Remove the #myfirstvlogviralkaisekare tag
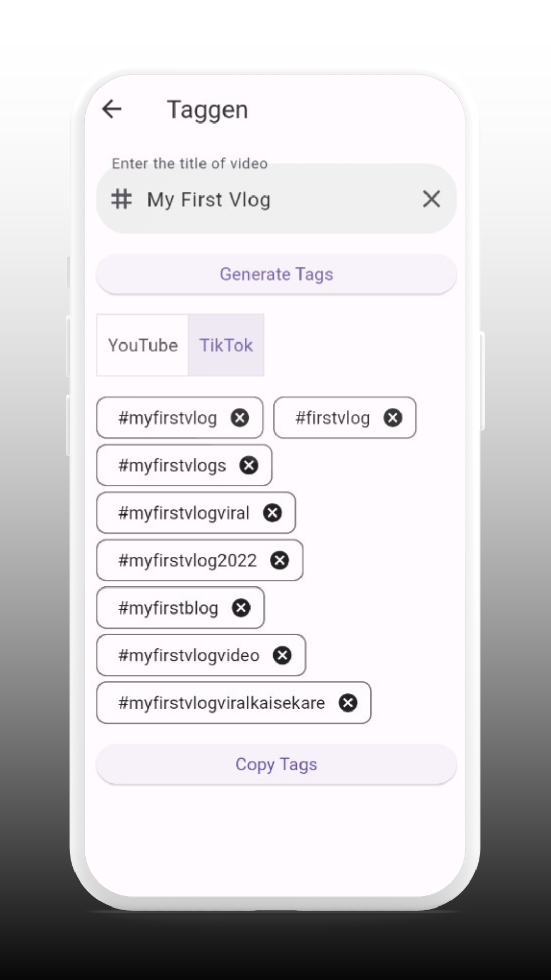This screenshot has width=551, height=980. click(347, 703)
